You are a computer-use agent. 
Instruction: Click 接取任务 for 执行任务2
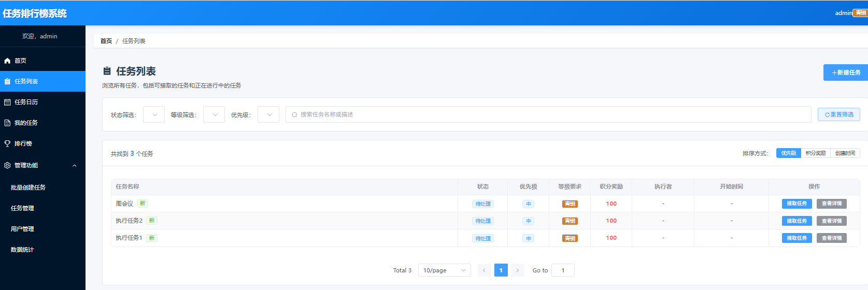(x=797, y=221)
